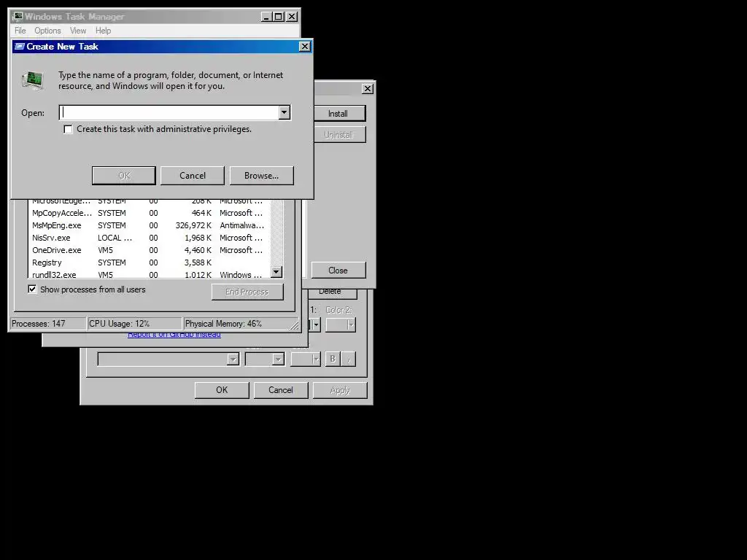This screenshot has height=560, width=747.
Task: Click Cancel next to the Apply button
Action: tap(281, 390)
